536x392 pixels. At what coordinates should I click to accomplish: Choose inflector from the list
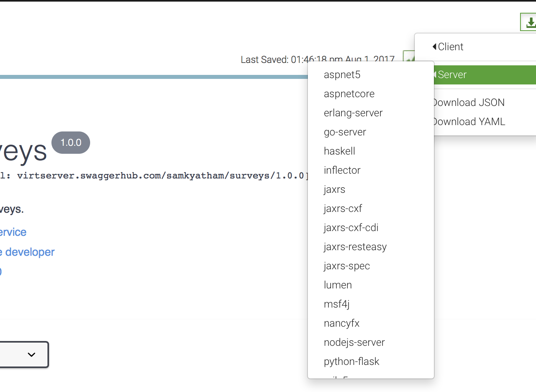click(342, 171)
